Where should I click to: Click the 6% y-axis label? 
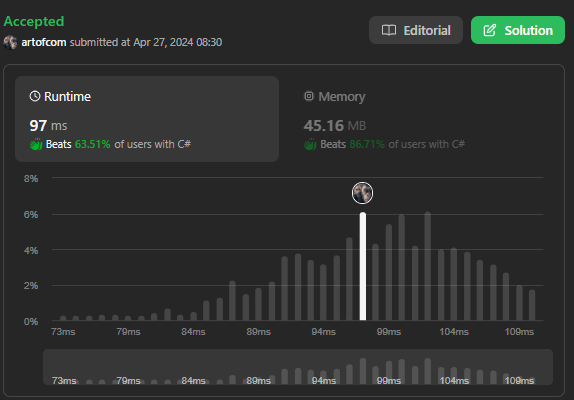tap(31, 214)
